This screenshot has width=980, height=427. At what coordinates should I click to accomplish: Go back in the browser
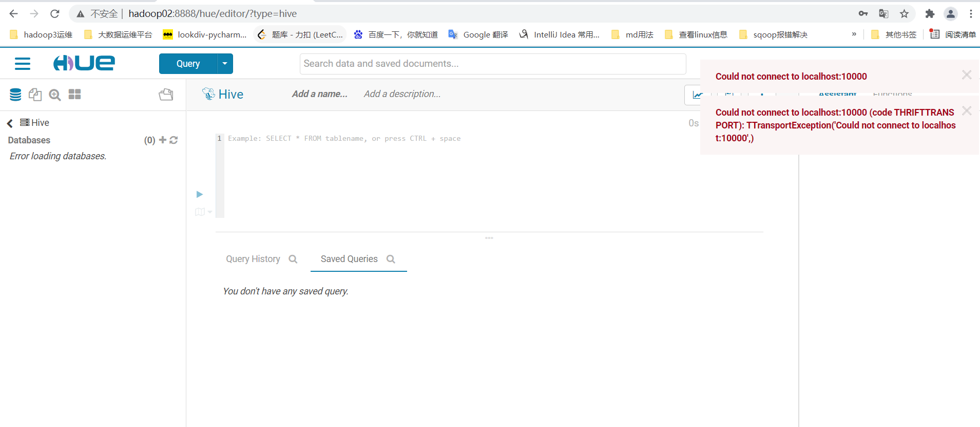tap(14, 14)
